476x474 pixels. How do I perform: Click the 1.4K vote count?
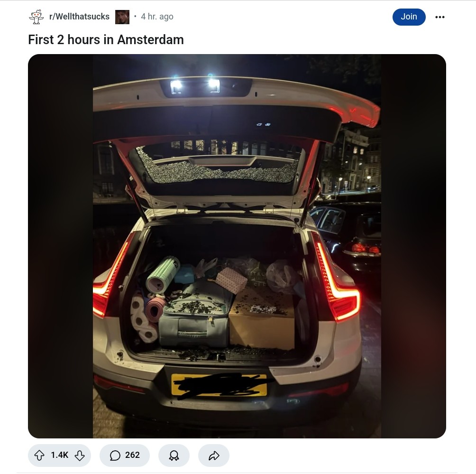[x=60, y=455]
